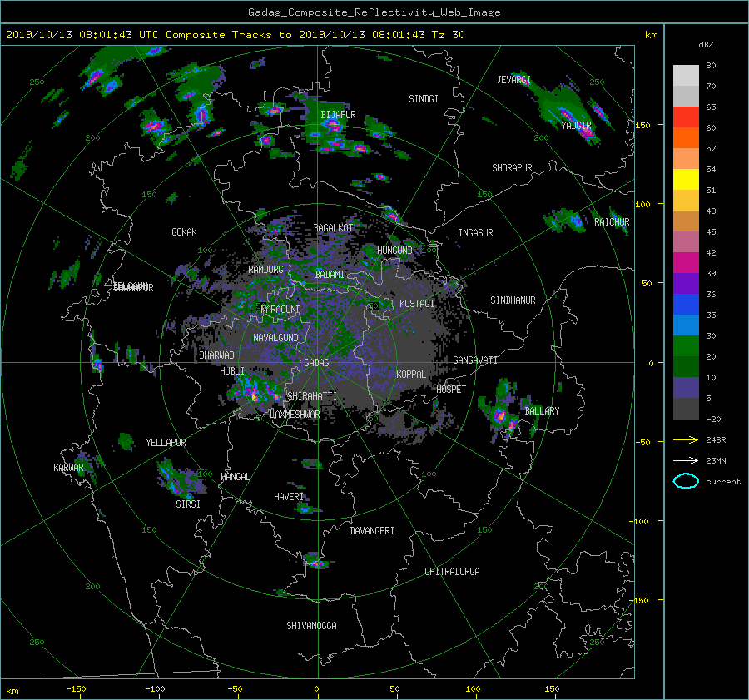Select the blue 35 dBZ color swatch
Viewport: 749px width, 700px height.
click(x=686, y=305)
